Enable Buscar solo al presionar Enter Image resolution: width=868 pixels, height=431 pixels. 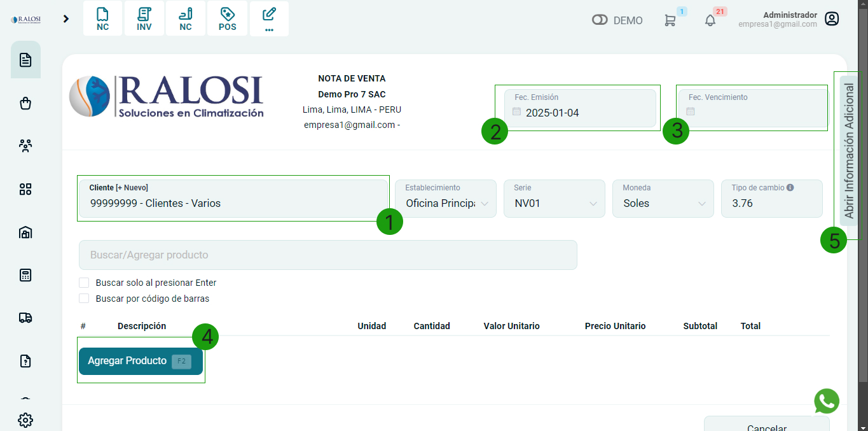click(x=84, y=283)
